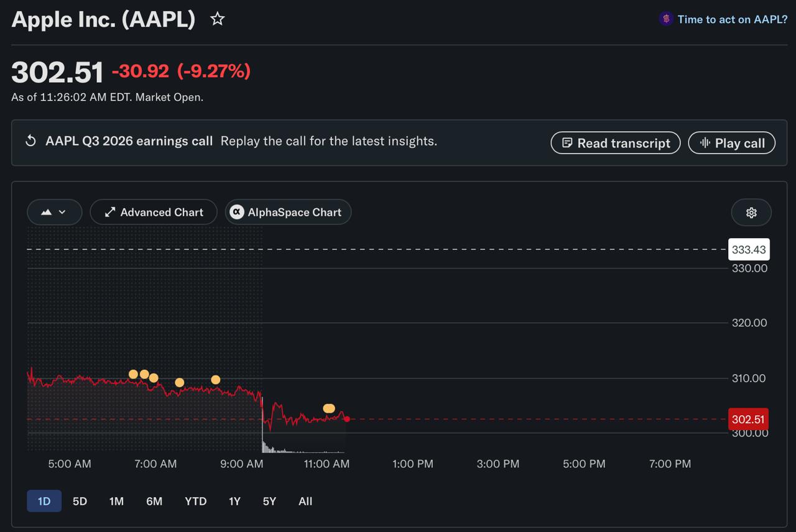Add AAPL to watchlist with star icon

pyautogui.click(x=217, y=19)
